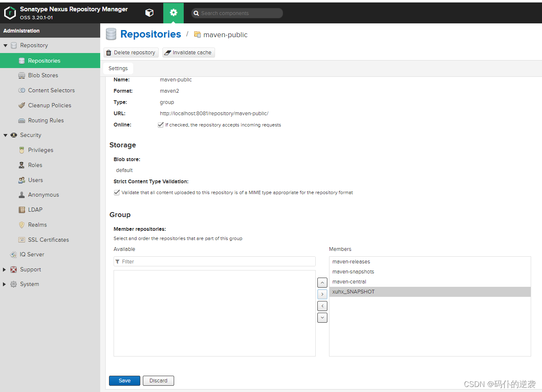The height and width of the screenshot is (392, 542).
Task: Go back via Repositories breadcrumb title
Action: click(x=151, y=34)
